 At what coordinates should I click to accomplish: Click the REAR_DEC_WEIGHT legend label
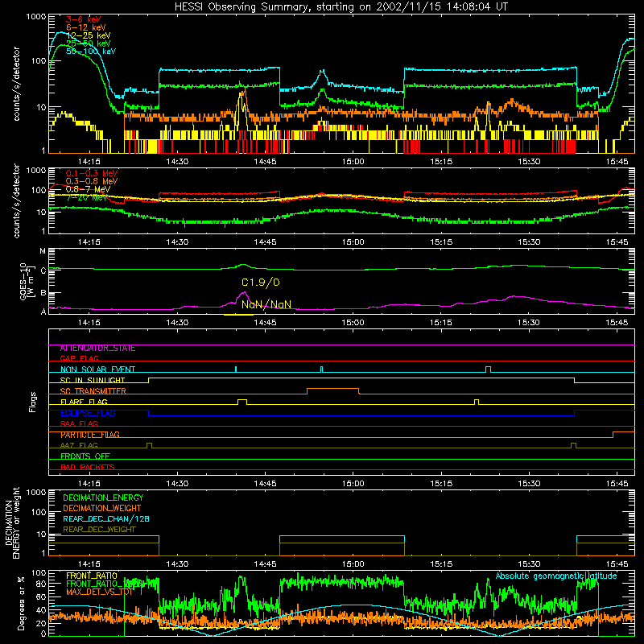pos(99,530)
